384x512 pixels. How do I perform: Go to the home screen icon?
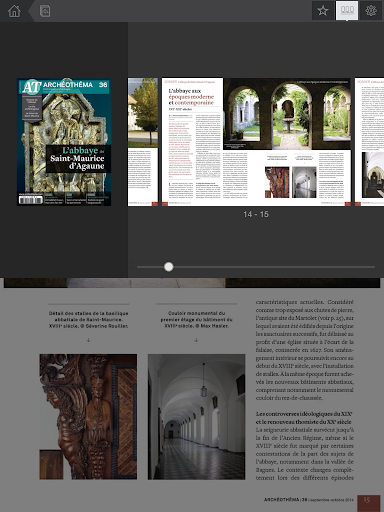point(14,11)
